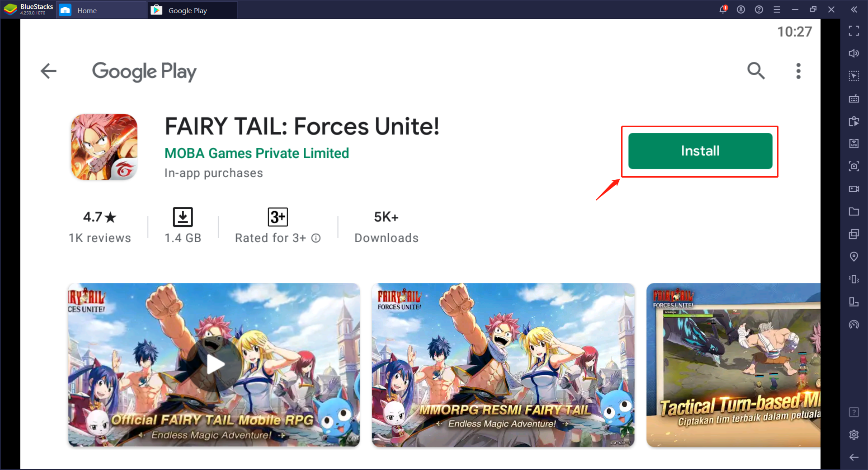Open the MMORPG RESMI FAIRY TAIL screenshot

click(x=503, y=365)
